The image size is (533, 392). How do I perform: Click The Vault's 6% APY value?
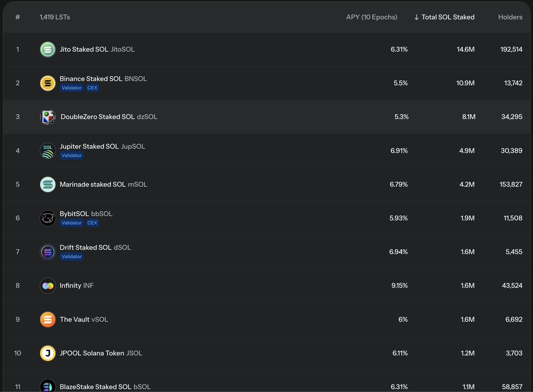pos(403,319)
